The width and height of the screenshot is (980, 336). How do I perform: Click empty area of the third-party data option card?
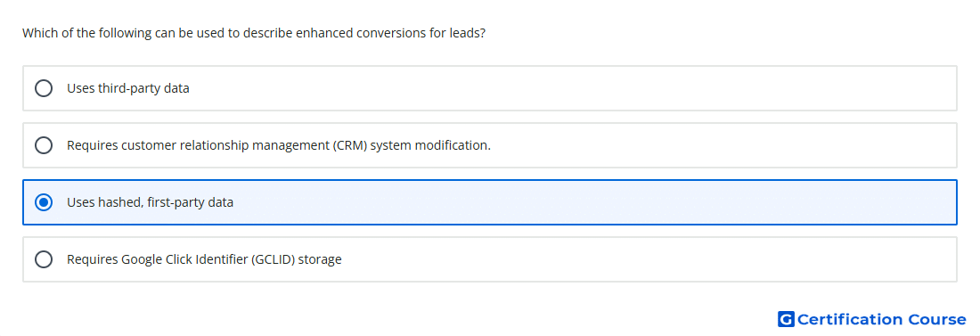coord(562,88)
